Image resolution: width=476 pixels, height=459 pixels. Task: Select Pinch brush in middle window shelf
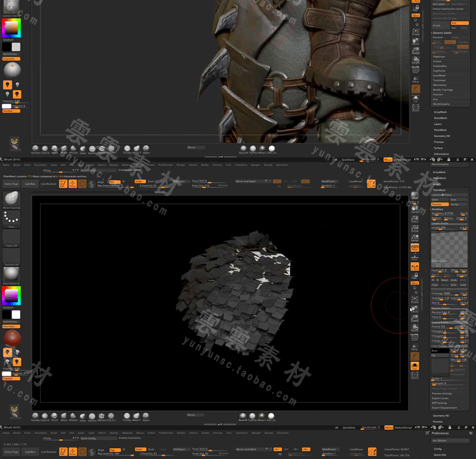(x=55, y=417)
